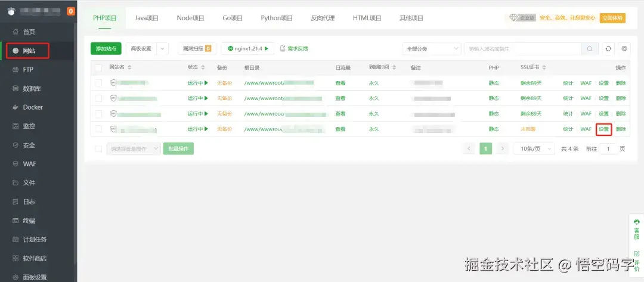This screenshot has height=282, width=644.
Task: Toggle 运行中 status in the 未部署 row
Action: coord(198,129)
